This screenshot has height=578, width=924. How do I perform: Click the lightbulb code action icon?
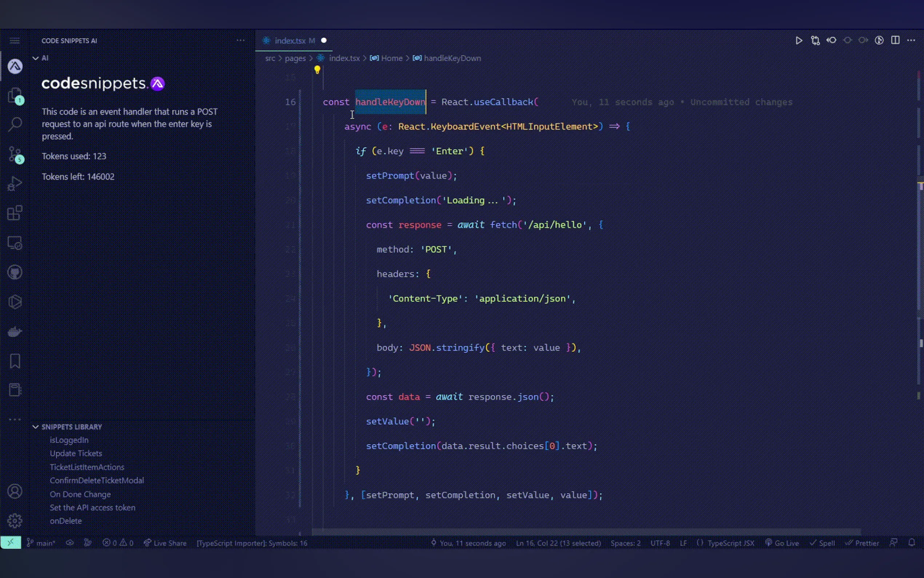point(317,70)
